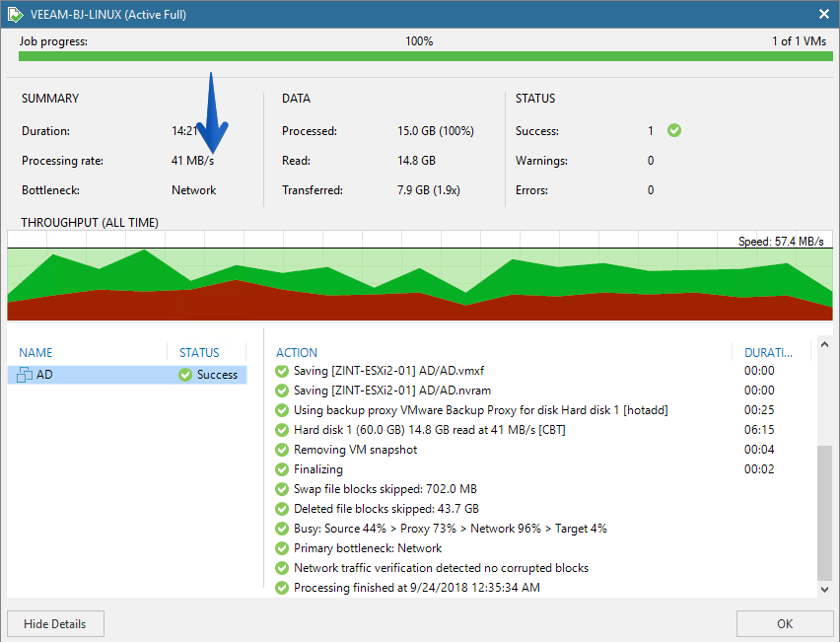Select 'Deleted file blocks skipped: 43.7 GB'
Screen dimensions: 840x642
tap(386, 509)
